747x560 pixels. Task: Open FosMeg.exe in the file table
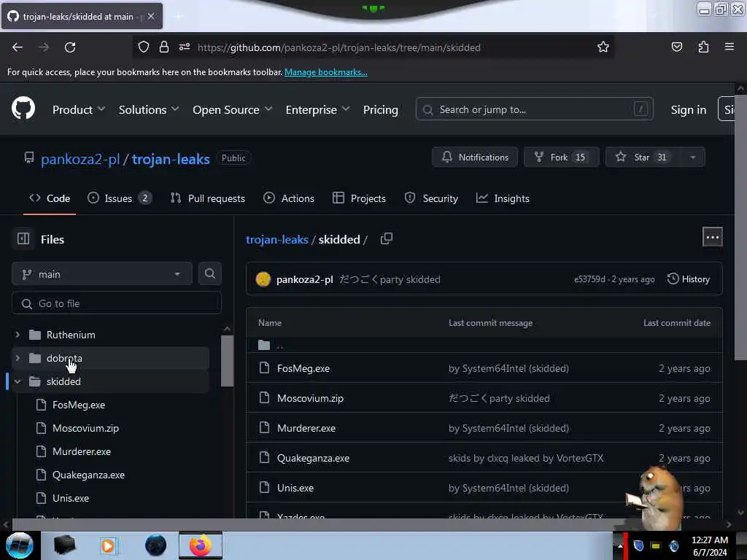tap(303, 368)
